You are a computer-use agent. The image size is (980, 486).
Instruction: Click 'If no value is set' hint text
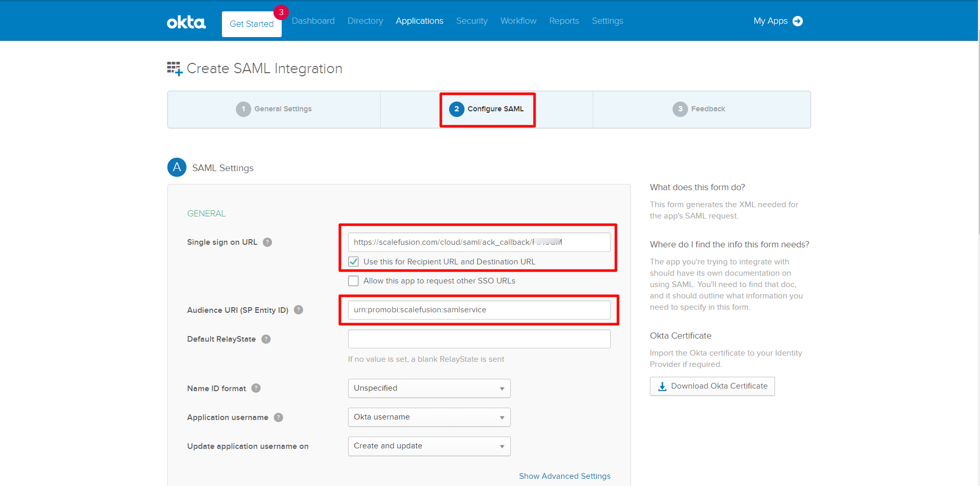pyautogui.click(x=426, y=359)
